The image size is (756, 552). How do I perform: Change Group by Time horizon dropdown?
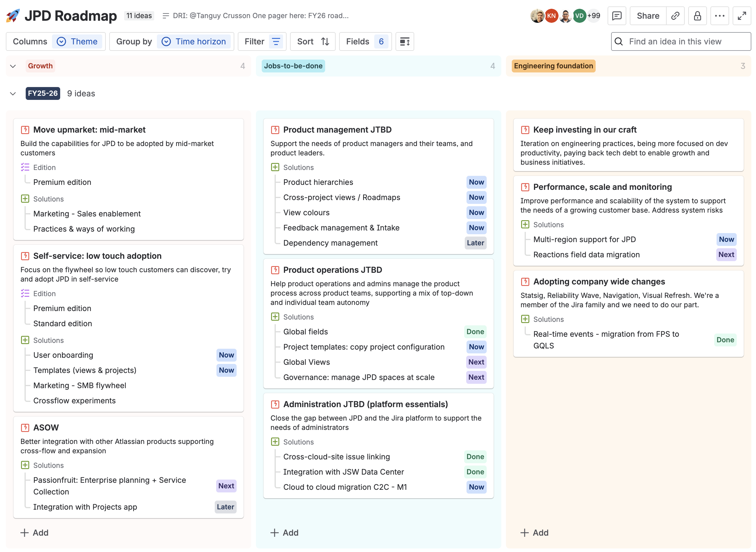tap(194, 41)
